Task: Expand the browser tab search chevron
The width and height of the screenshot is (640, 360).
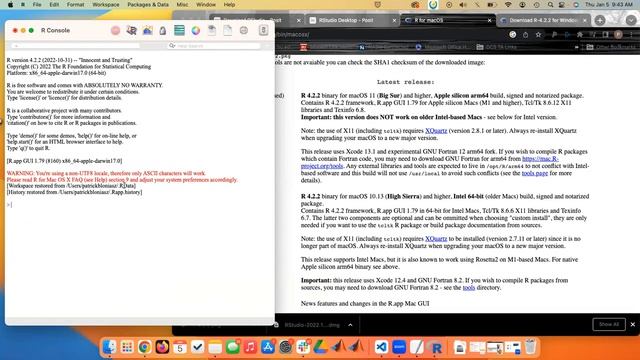Action: click(631, 20)
